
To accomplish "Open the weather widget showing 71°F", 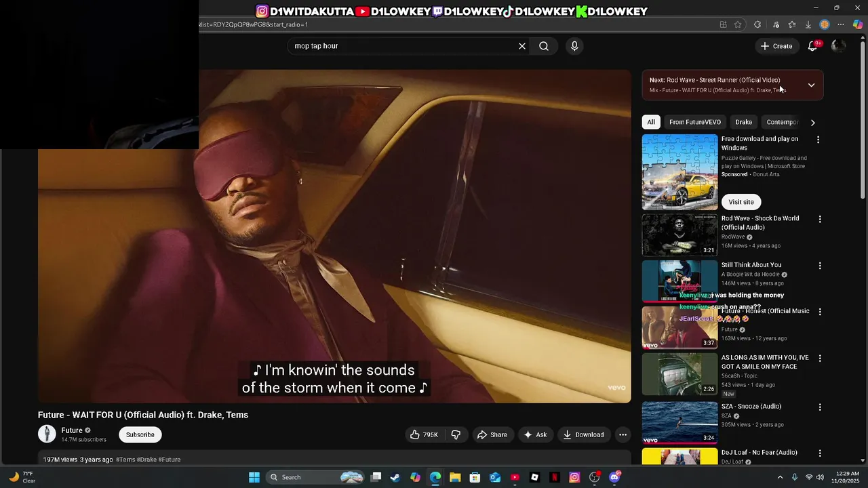I will (22, 477).
